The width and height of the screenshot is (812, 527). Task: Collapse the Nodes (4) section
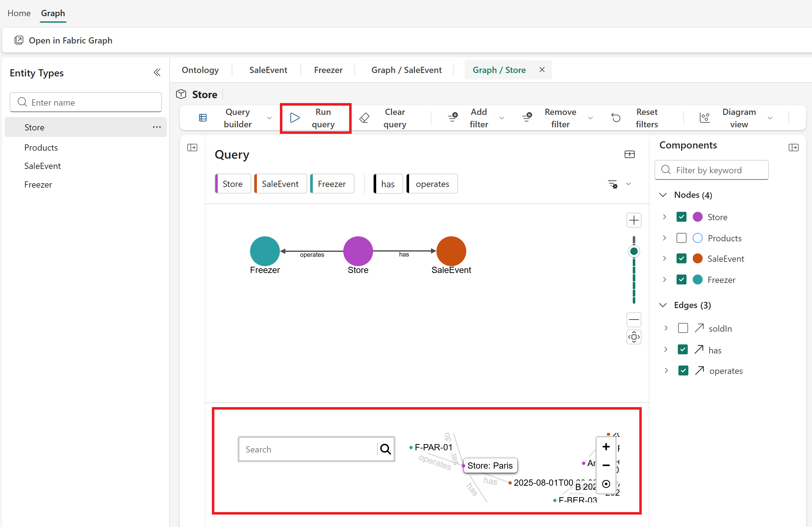[x=663, y=195]
